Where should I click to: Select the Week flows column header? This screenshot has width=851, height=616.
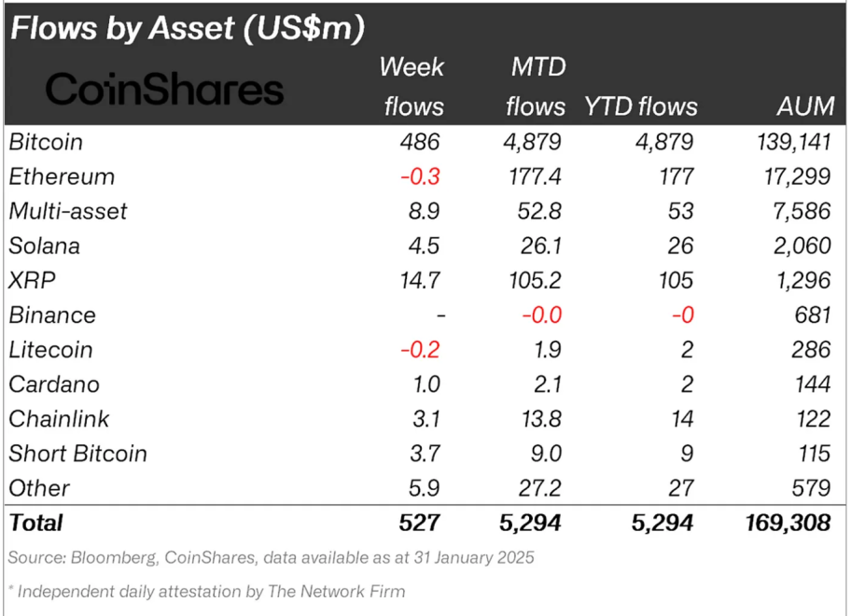coord(412,87)
